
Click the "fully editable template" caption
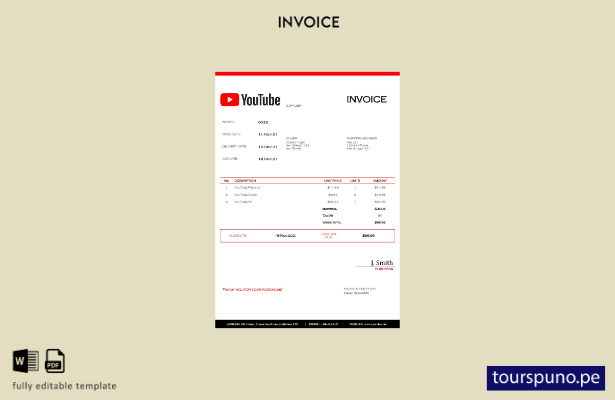64,386
